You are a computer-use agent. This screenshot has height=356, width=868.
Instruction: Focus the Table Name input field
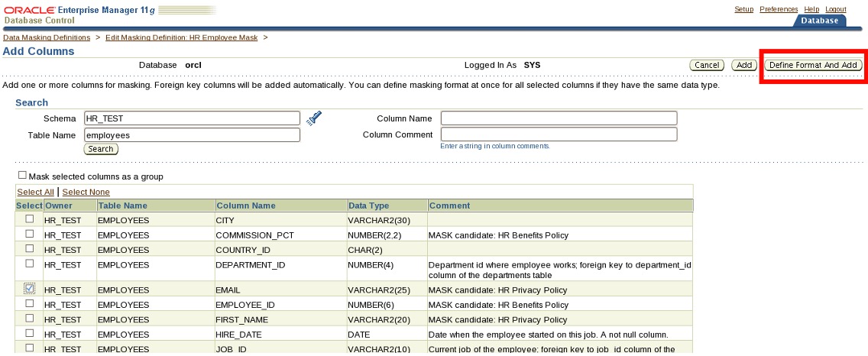192,135
